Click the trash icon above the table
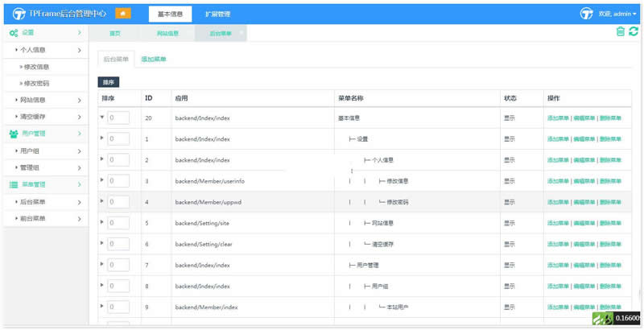This screenshot has width=644, height=330. [x=620, y=31]
